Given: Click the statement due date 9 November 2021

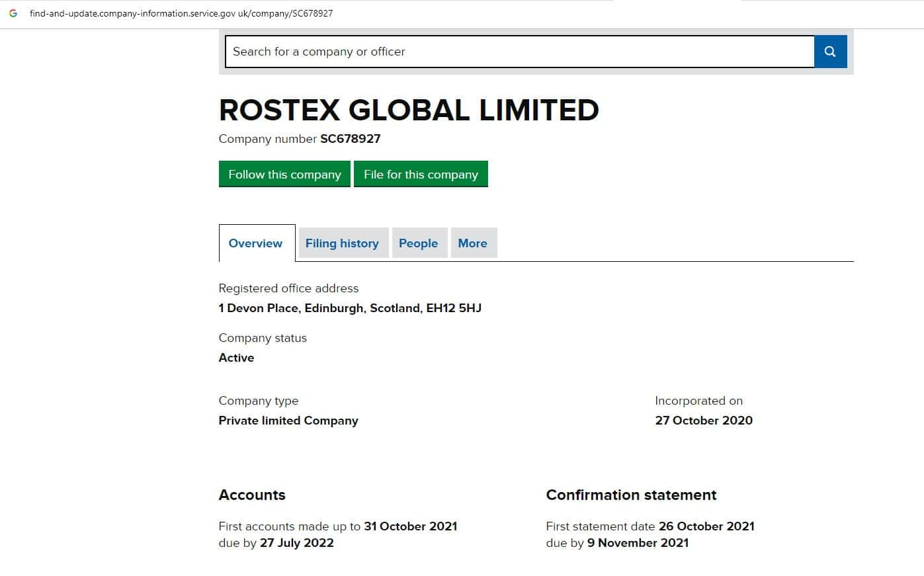Looking at the screenshot, I should tap(638, 543).
